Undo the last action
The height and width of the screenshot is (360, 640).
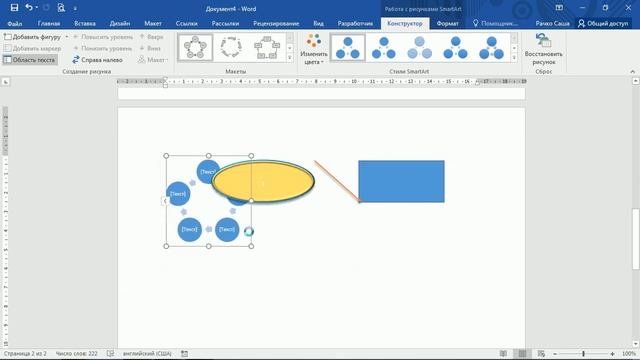[x=29, y=8]
